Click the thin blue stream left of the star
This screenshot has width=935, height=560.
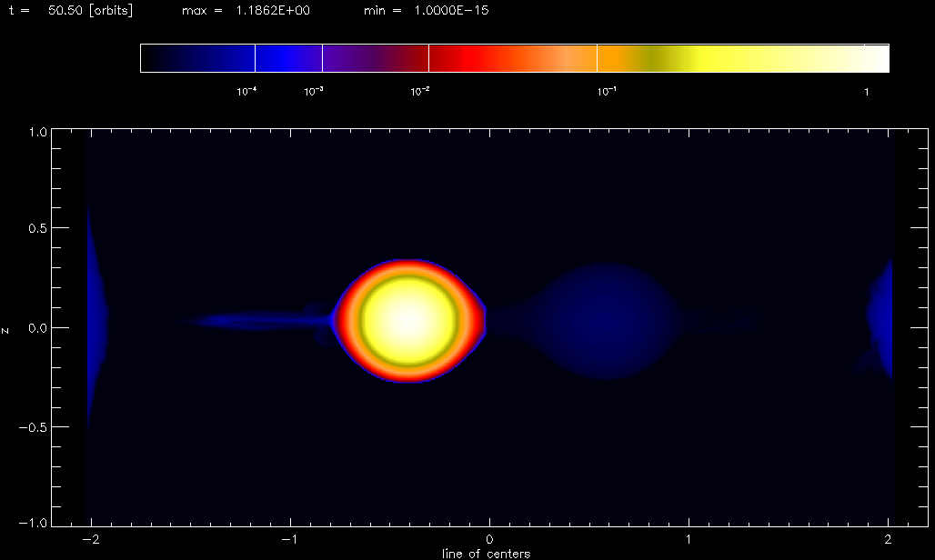(x=256, y=321)
